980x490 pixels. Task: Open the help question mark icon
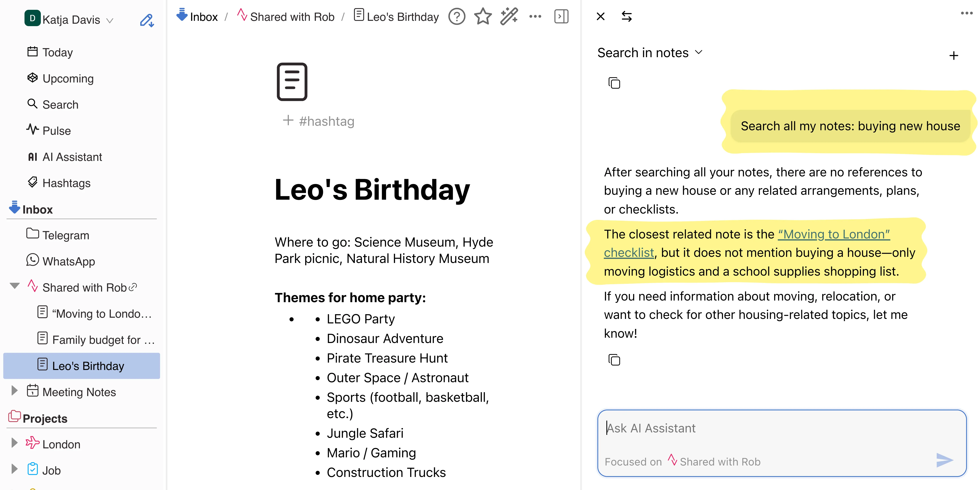tap(457, 17)
